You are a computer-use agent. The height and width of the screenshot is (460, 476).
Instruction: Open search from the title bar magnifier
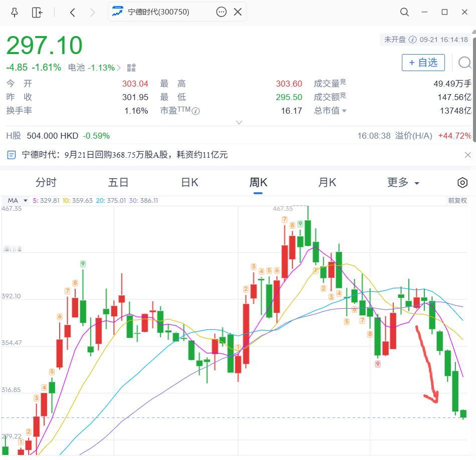pyautogui.click(x=404, y=12)
